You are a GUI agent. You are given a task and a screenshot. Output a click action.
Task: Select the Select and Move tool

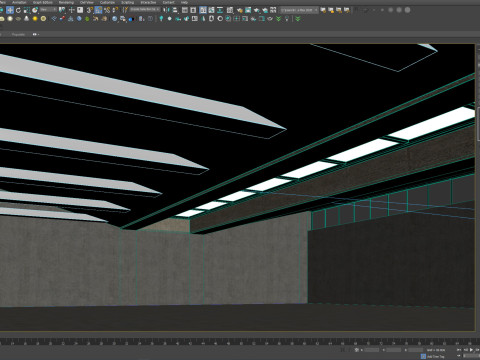coord(10,10)
